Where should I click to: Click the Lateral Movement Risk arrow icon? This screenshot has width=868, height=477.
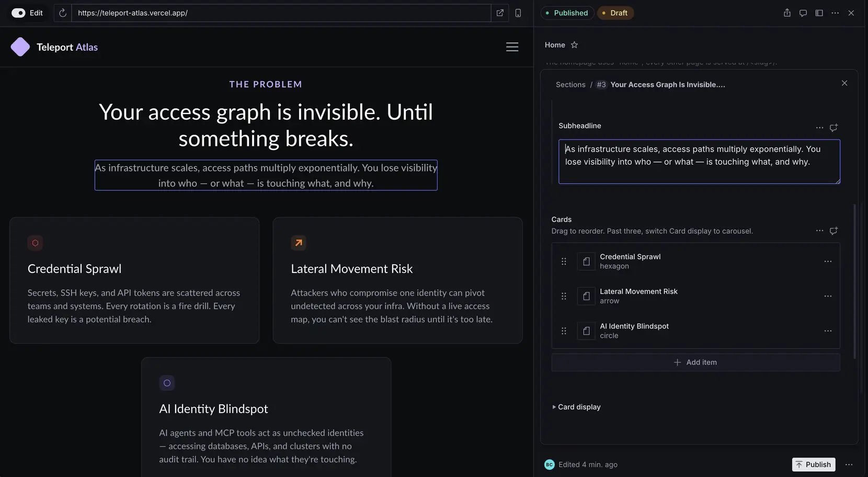click(x=299, y=243)
